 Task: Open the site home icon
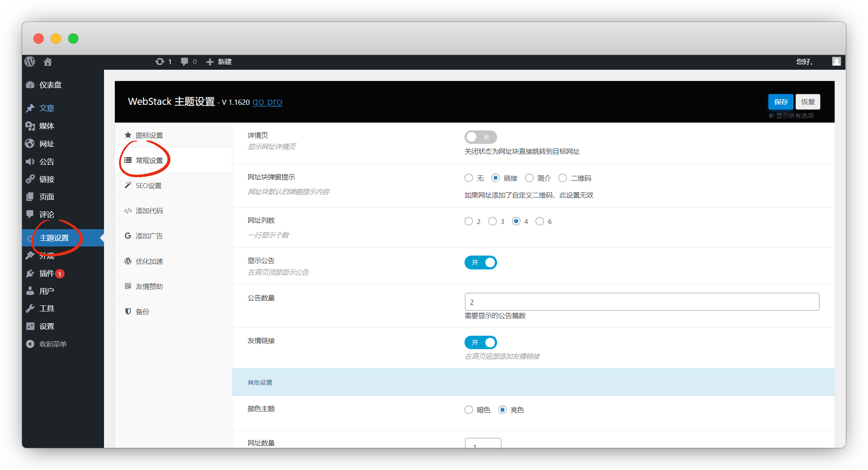pos(48,62)
